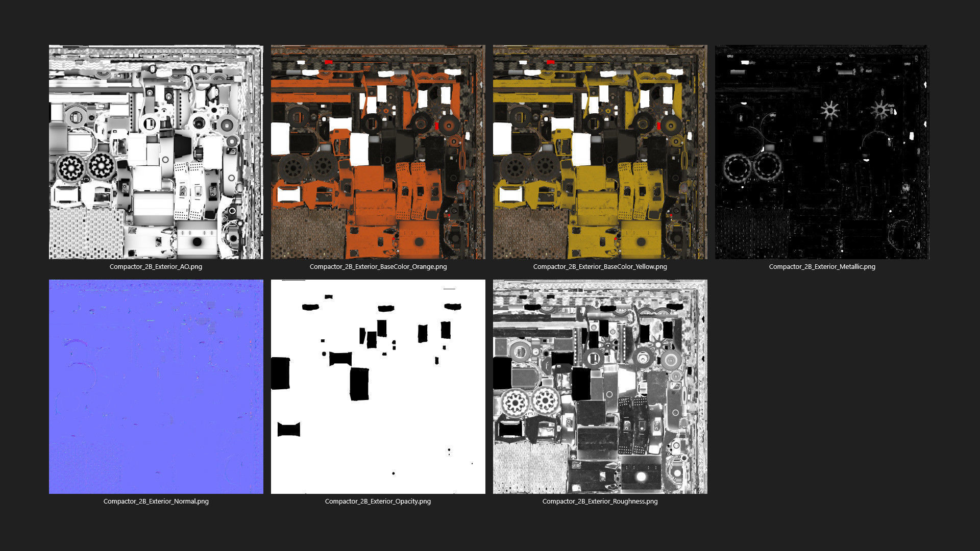
Task: Click the two wheel shapes in AO map
Action: (86, 167)
